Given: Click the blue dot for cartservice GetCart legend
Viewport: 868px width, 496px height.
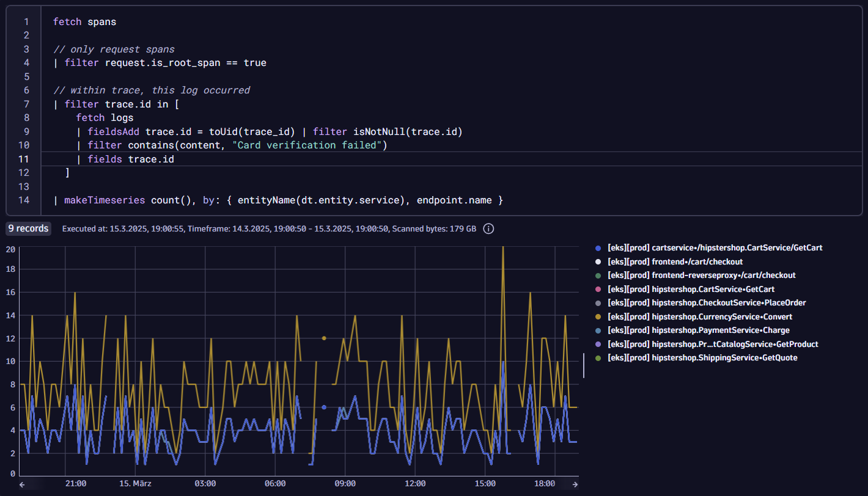Looking at the screenshot, I should click(598, 248).
